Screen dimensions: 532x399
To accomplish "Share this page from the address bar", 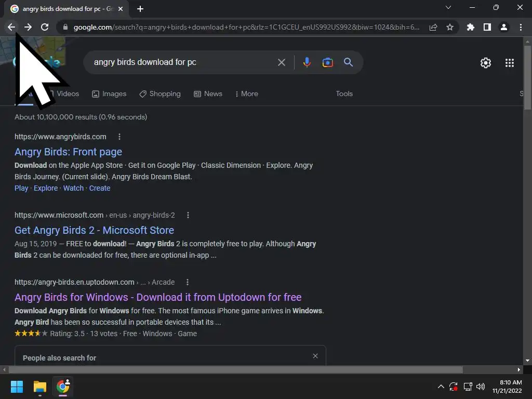I will [433, 27].
